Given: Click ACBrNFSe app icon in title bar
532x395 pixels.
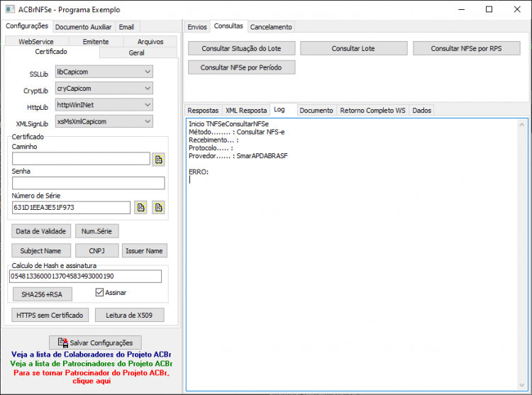Looking at the screenshot, I should 10,9.
